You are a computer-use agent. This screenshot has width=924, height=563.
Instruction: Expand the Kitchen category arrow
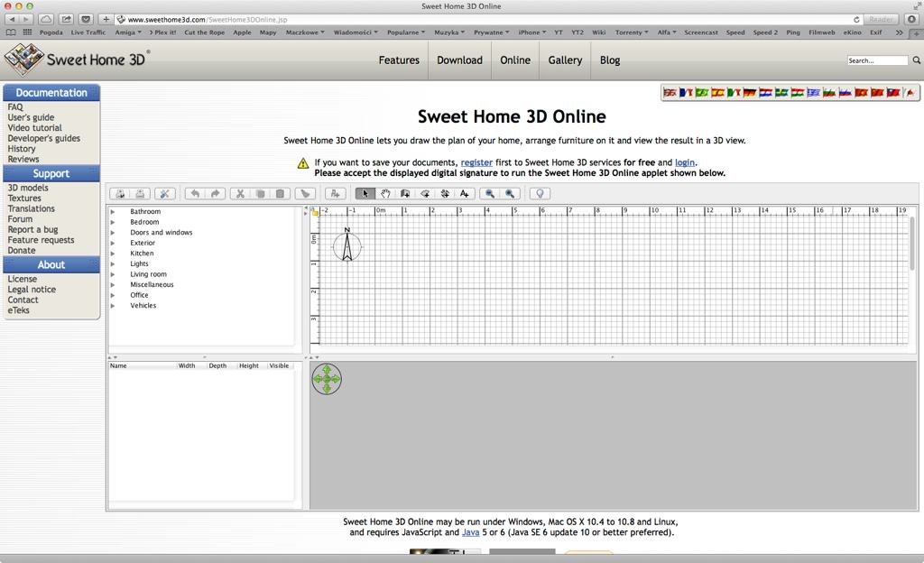click(x=113, y=254)
